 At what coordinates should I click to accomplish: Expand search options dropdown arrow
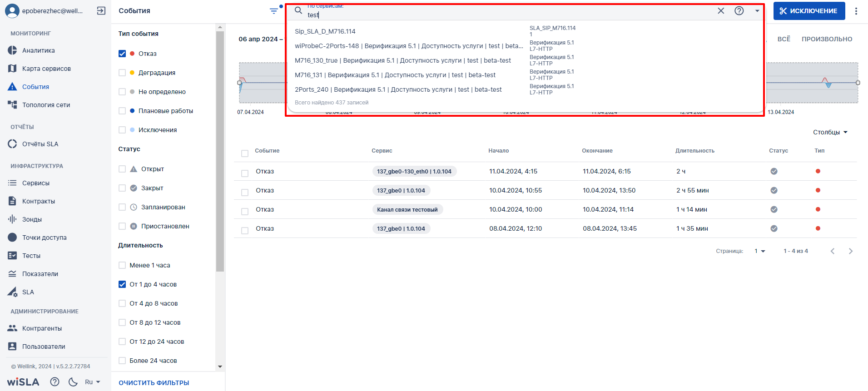757,11
